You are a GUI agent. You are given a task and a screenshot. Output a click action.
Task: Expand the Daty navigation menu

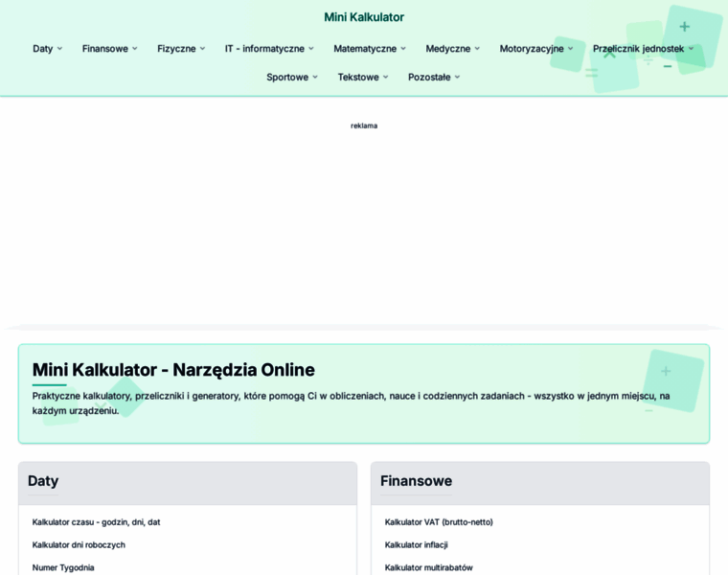tap(47, 49)
